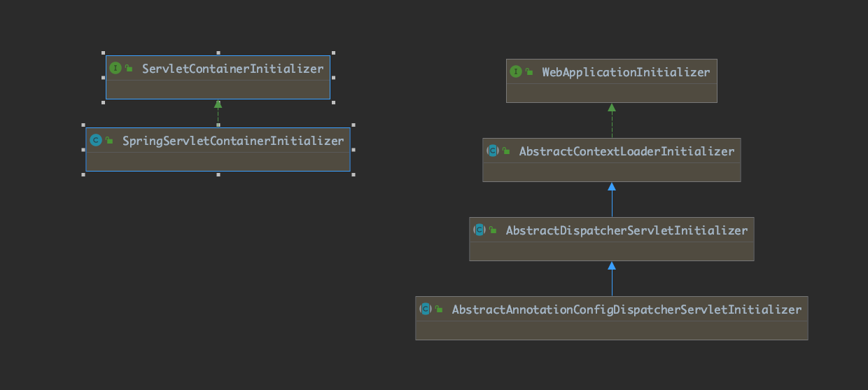The image size is (868, 390).
Task: Click the class icon of SpringServletContainerInitializer
Action: [x=96, y=140]
